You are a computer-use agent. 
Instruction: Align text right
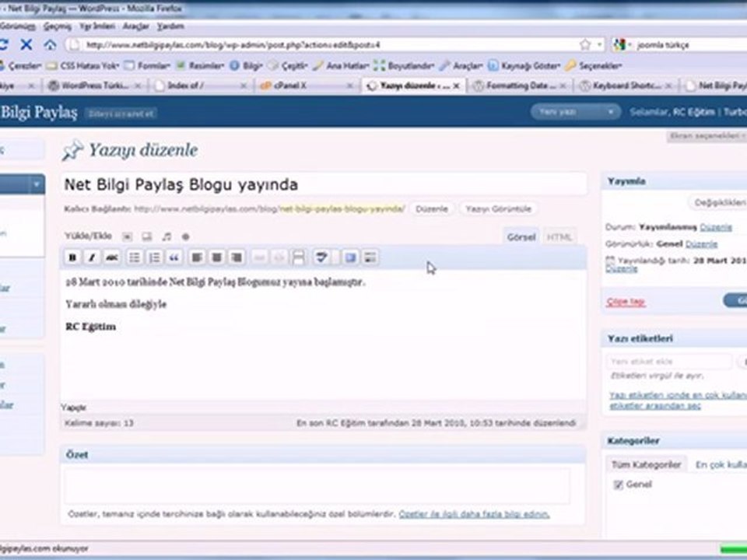tap(237, 257)
